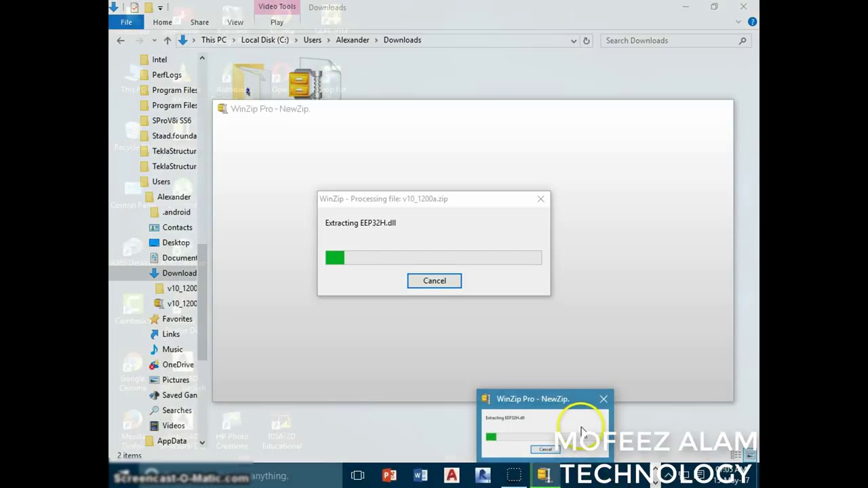Open OneDrive in navigation tree
868x488 pixels.
point(178,365)
